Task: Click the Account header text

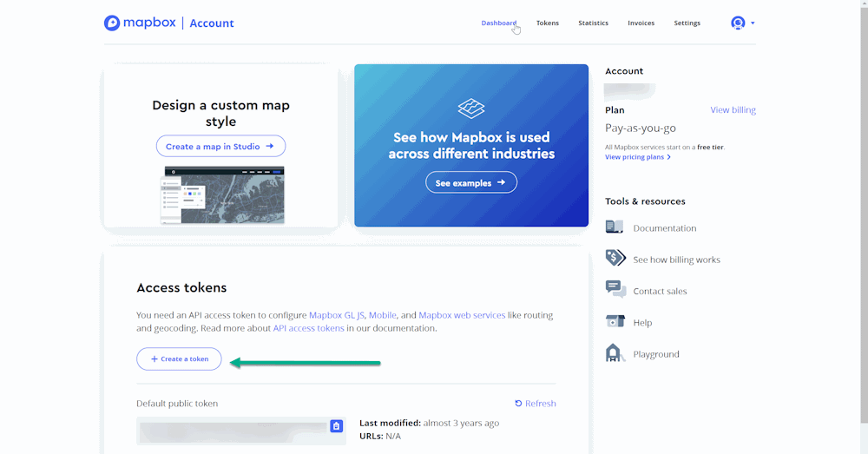Action: [212, 23]
